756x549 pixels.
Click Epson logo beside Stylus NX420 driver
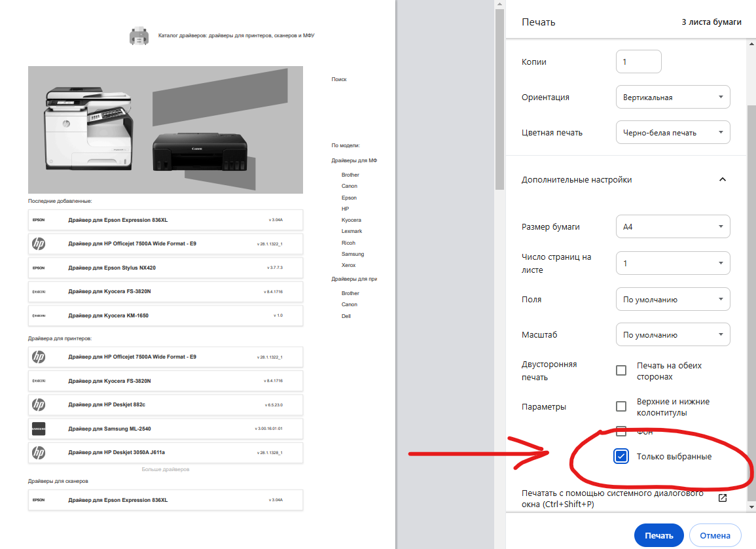[x=39, y=268]
